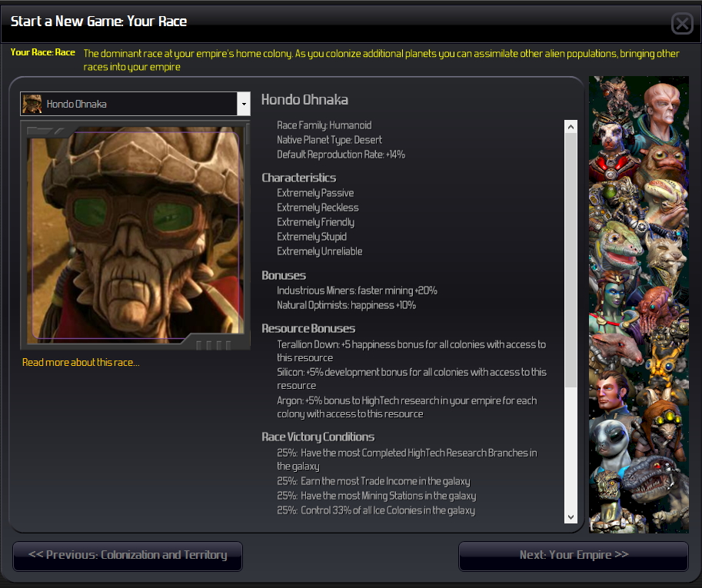702x588 pixels.
Task: Click the goggled rodent alien in montage
Action: (x=665, y=427)
